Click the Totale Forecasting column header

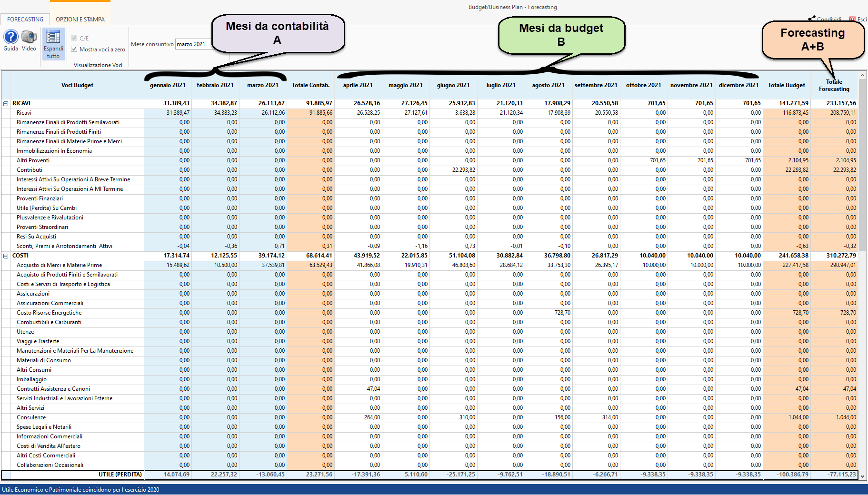pyautogui.click(x=834, y=86)
